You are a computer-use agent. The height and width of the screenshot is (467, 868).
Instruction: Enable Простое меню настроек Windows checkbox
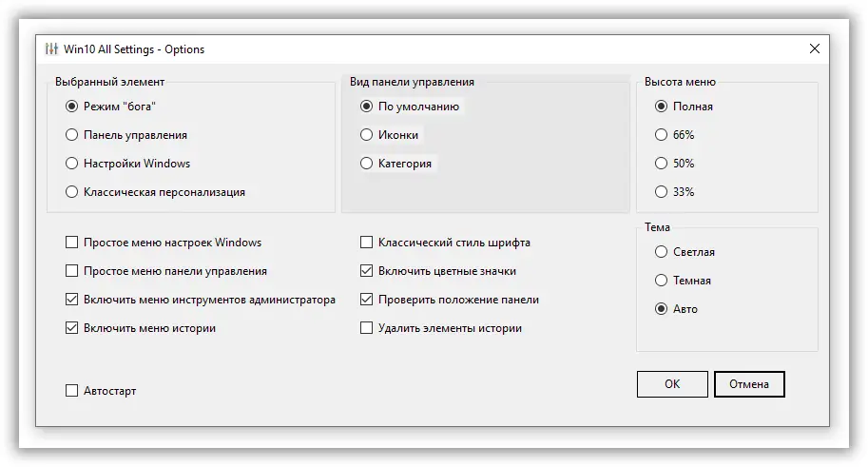point(72,243)
